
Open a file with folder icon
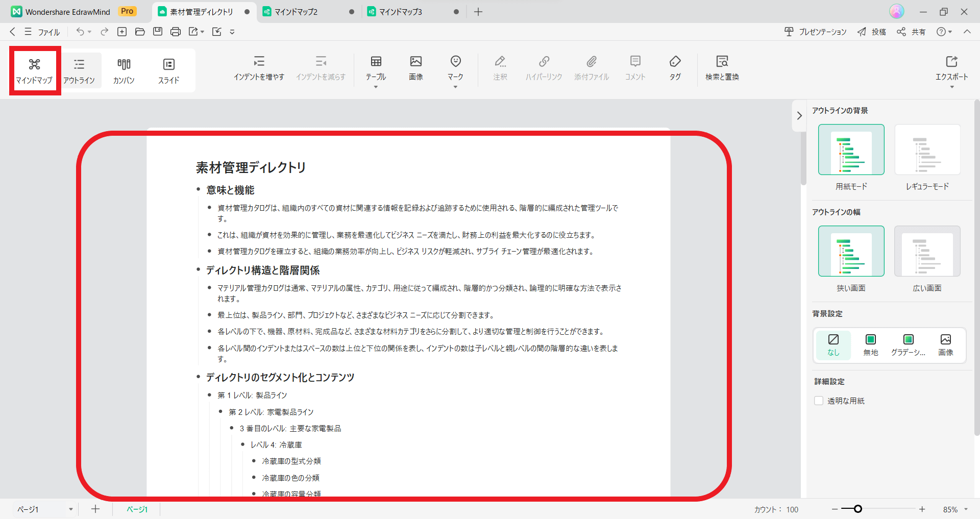point(140,32)
